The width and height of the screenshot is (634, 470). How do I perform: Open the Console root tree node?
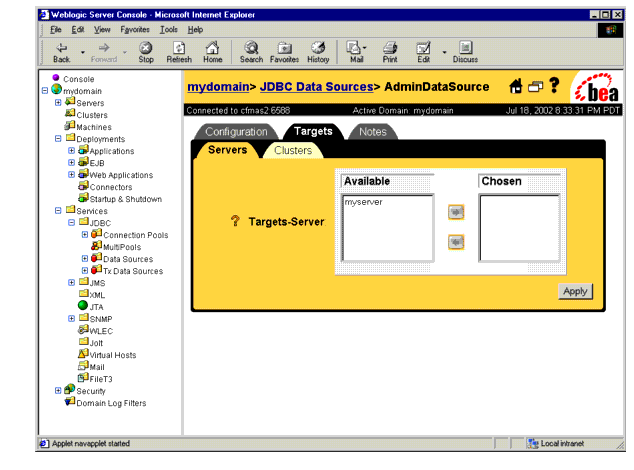pos(78,79)
